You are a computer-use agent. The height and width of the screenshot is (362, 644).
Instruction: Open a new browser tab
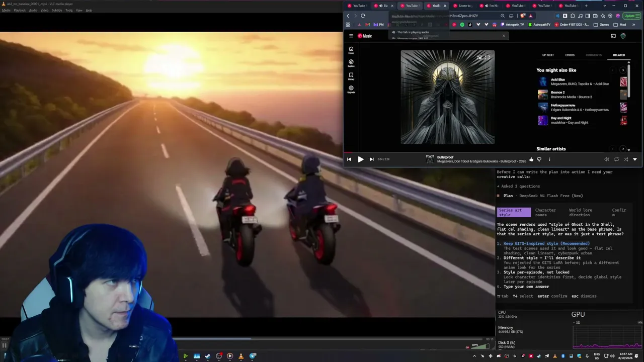(x=586, y=6)
